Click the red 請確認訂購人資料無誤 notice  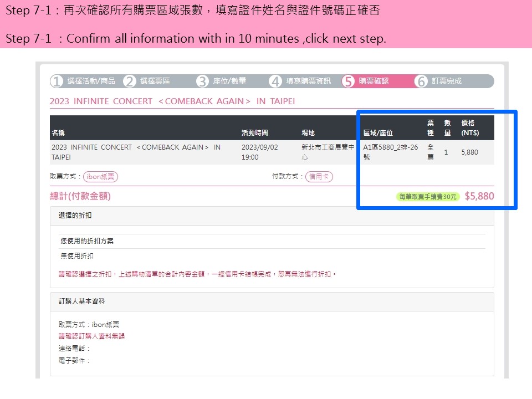[x=91, y=336]
